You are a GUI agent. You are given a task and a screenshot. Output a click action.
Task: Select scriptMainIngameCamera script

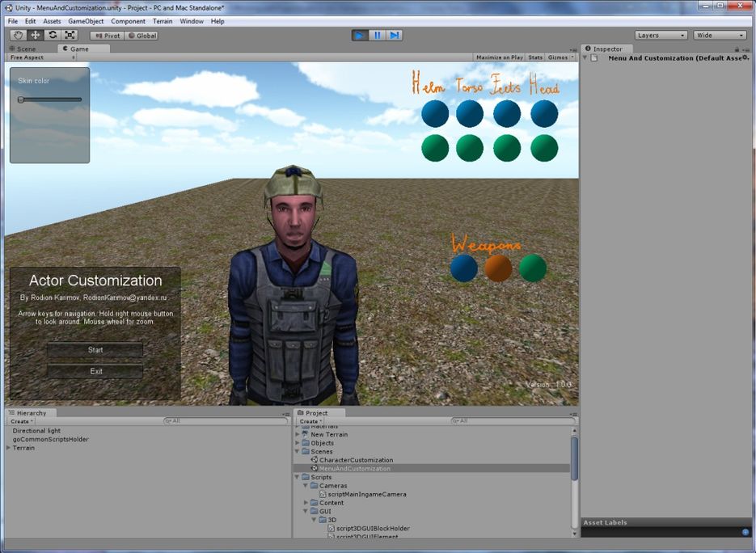click(x=367, y=494)
